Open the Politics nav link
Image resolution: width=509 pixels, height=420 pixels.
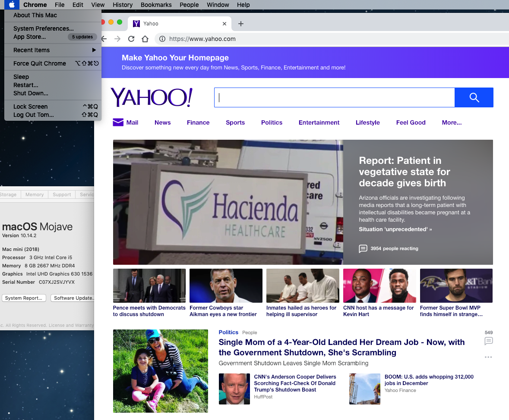coord(272,122)
